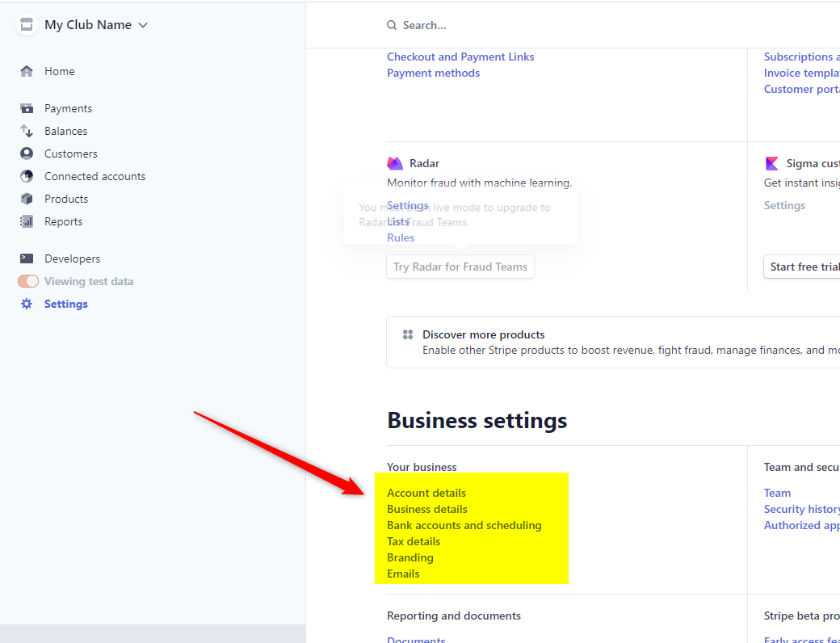This screenshot has width=840, height=643.
Task: Navigate to Products in the sidebar
Action: point(66,199)
